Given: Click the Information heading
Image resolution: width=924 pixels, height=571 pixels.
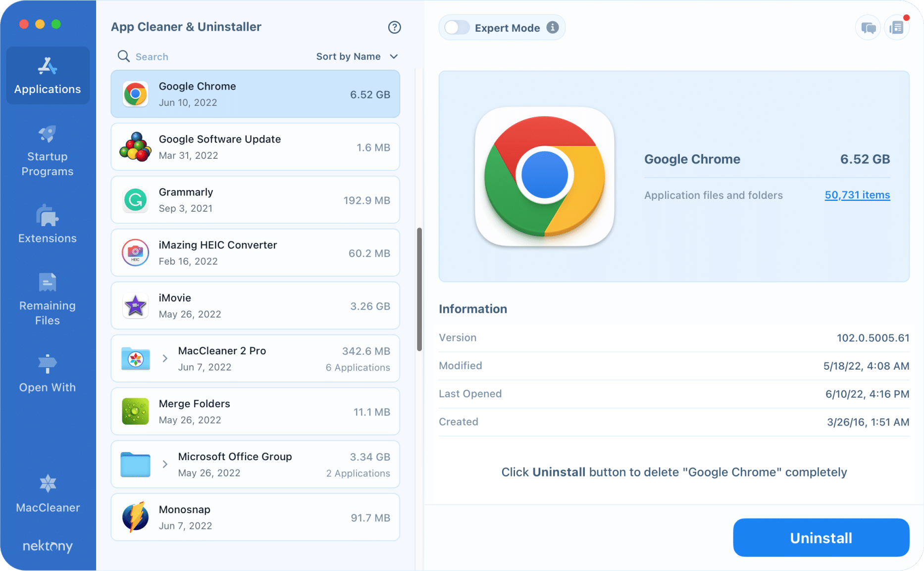Looking at the screenshot, I should point(473,309).
